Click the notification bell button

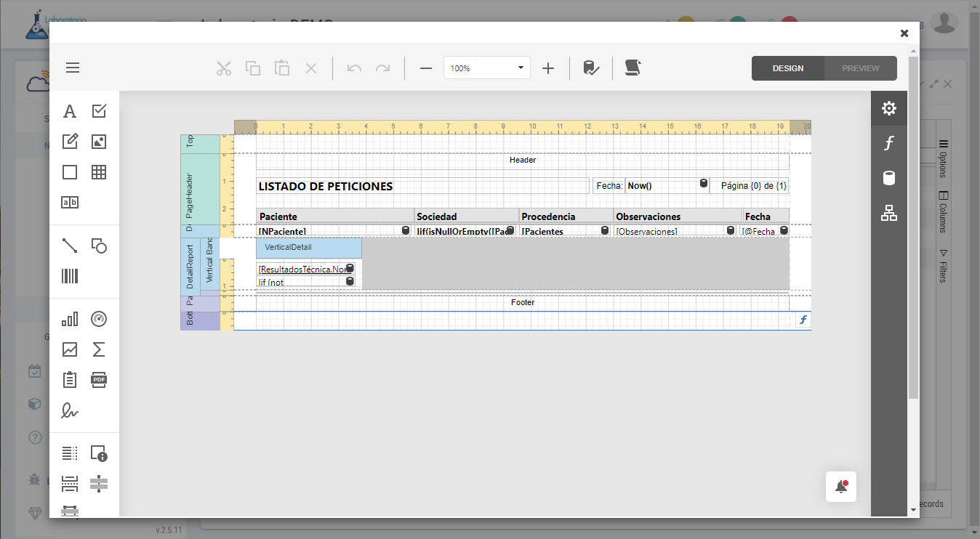(841, 487)
